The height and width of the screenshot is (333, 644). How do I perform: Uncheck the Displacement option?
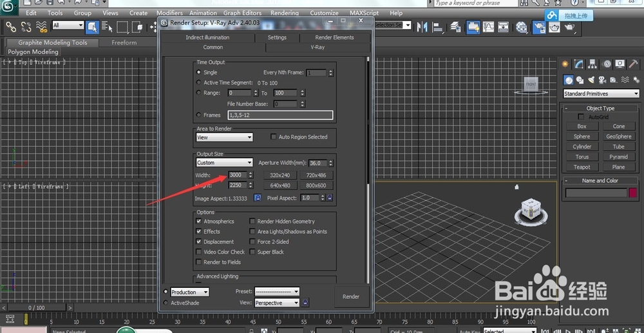(x=199, y=242)
